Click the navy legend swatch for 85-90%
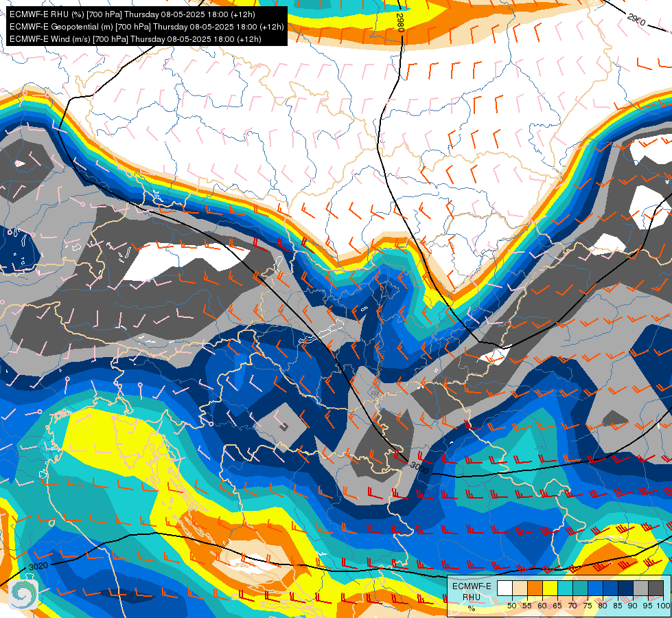Viewport: 672px width, 618px height. (626, 588)
